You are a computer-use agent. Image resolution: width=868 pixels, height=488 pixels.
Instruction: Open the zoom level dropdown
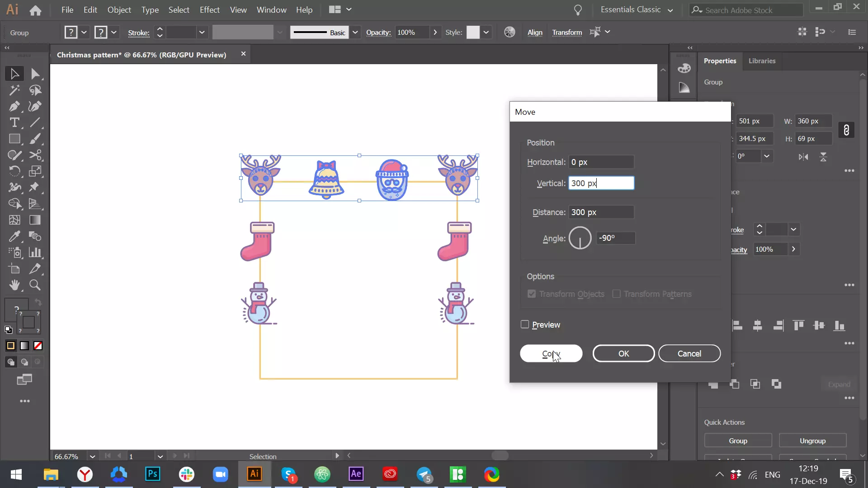(x=92, y=456)
